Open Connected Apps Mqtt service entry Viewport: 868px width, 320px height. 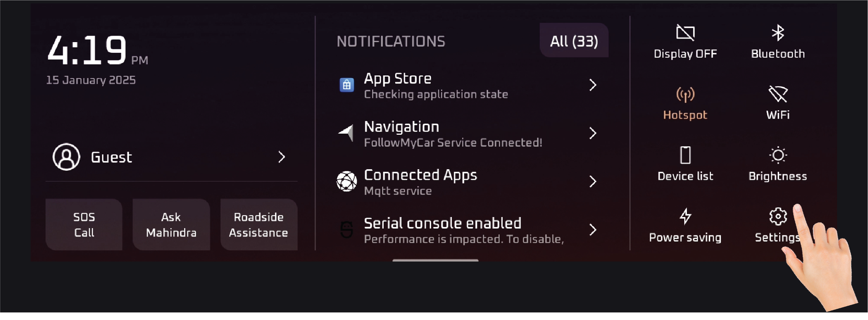(467, 181)
